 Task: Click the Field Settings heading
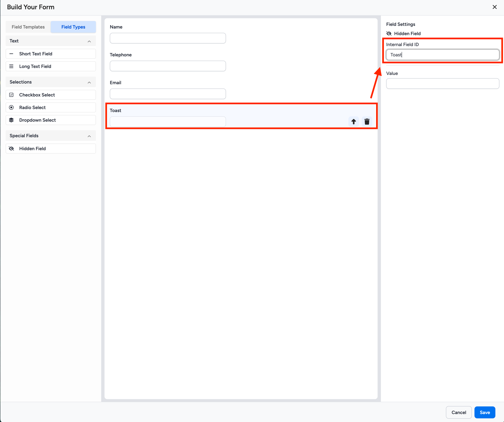coord(400,24)
